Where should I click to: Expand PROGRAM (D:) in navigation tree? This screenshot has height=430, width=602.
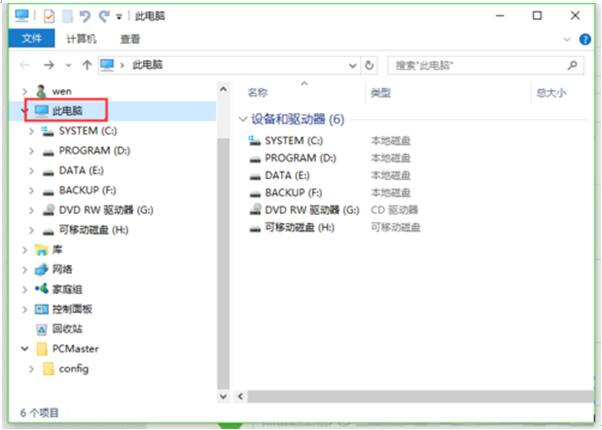coord(31,151)
